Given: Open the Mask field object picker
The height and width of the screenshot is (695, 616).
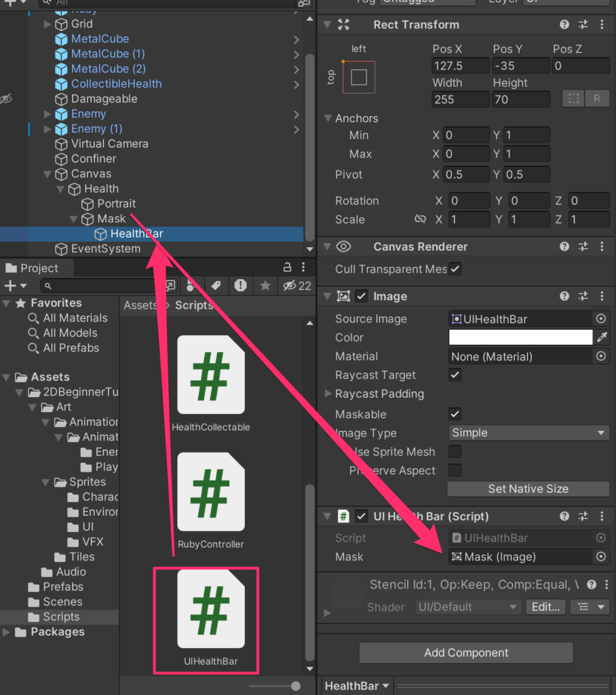Looking at the screenshot, I should click(x=601, y=557).
